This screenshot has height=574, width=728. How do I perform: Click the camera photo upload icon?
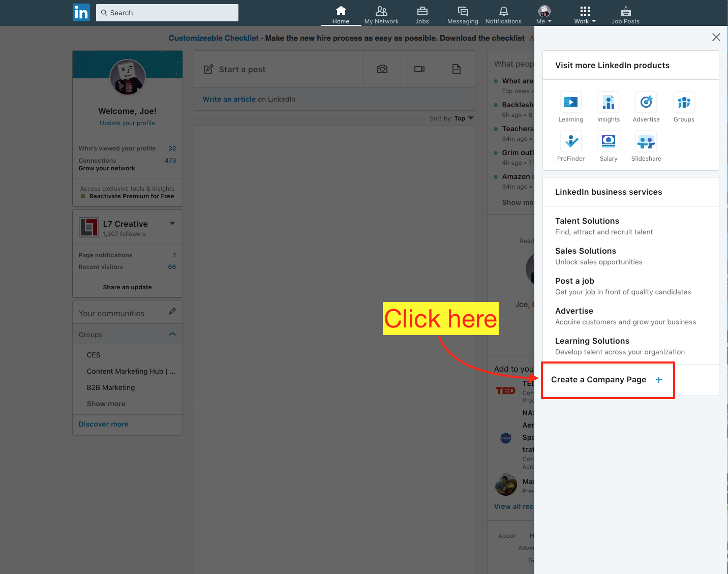coord(382,69)
